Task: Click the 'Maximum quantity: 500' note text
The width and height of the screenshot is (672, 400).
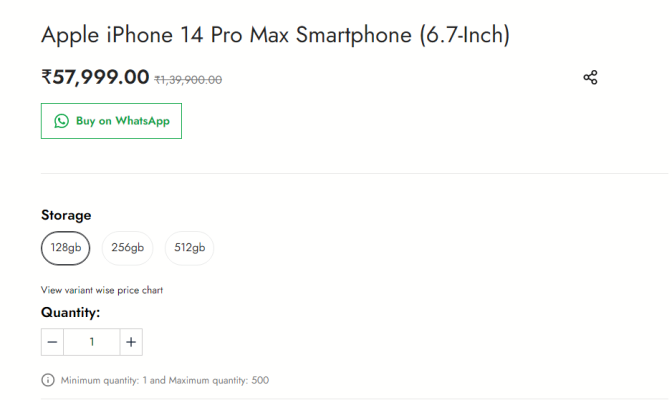Action: point(219,380)
